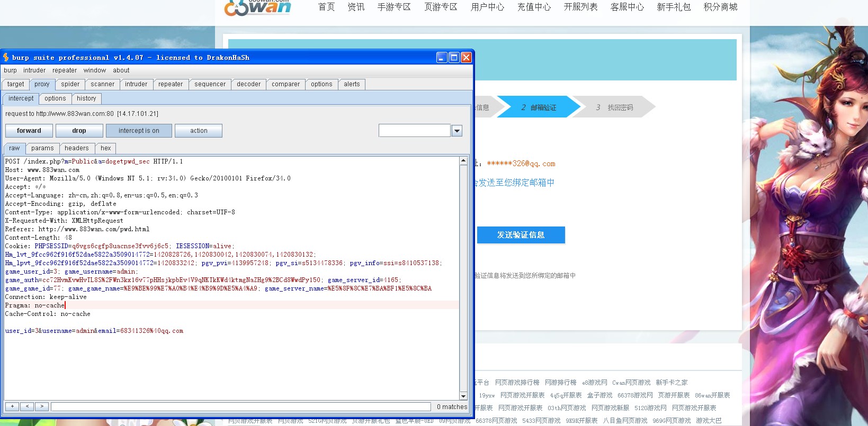The width and height of the screenshot is (868, 426).
Task: Click step 3 找回密码 indicator
Action: (x=614, y=107)
